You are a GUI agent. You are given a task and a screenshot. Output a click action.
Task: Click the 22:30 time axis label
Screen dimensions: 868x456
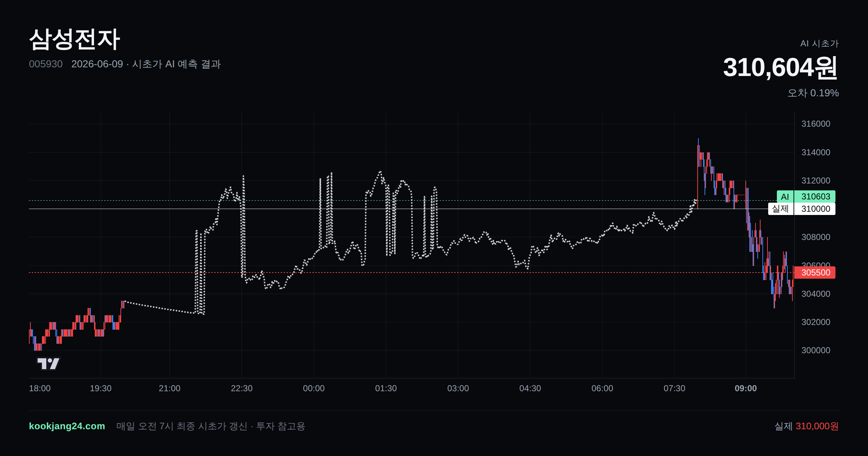pos(242,388)
